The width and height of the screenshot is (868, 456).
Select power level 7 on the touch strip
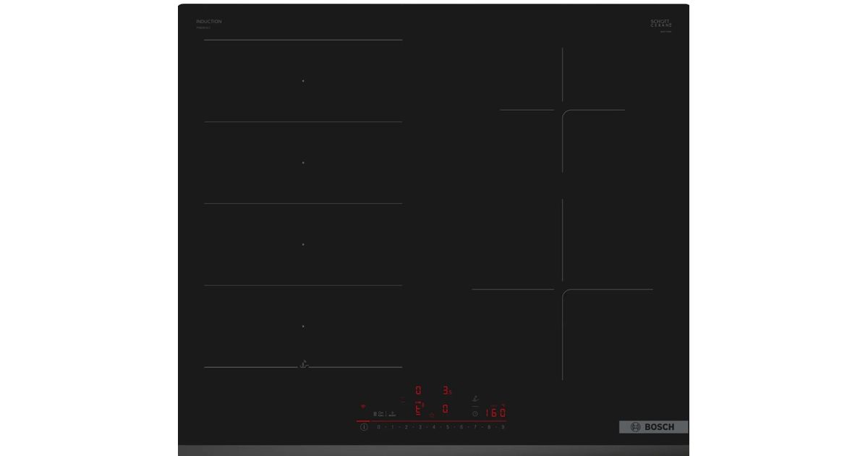click(x=475, y=427)
